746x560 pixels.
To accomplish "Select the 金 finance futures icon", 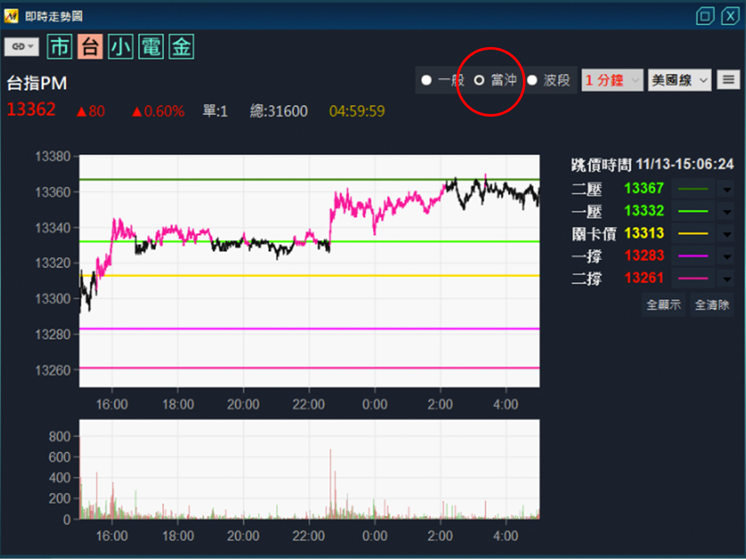I will tap(181, 47).
